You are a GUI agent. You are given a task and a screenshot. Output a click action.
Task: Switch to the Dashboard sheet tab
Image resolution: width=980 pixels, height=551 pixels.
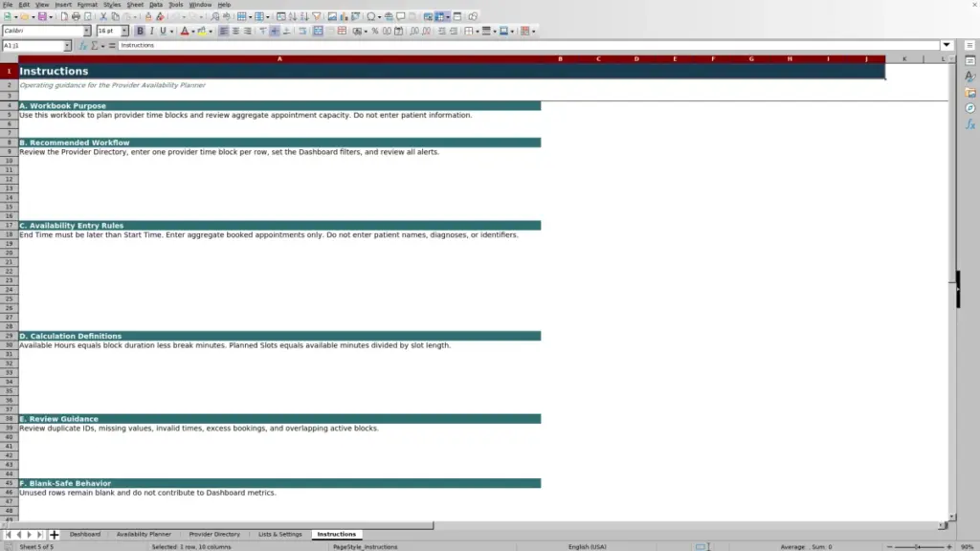point(85,534)
